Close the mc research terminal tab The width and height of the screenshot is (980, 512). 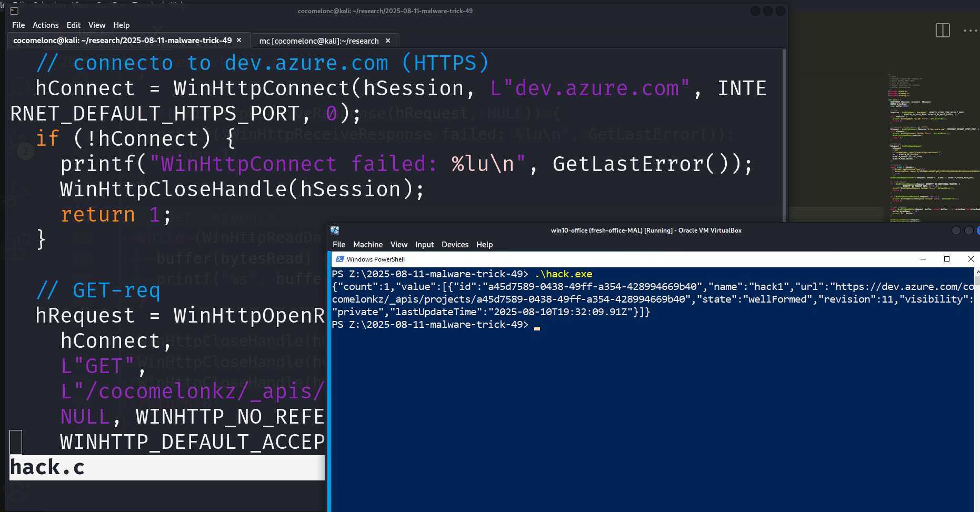click(388, 41)
